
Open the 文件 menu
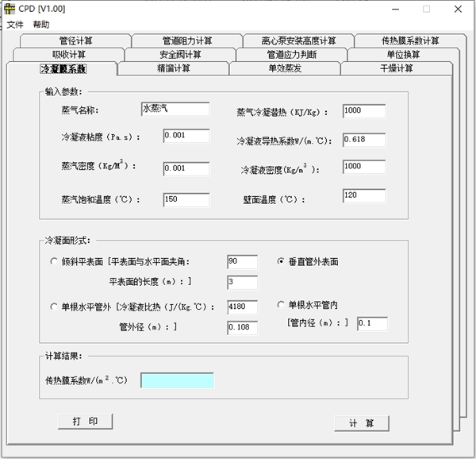[x=15, y=25]
